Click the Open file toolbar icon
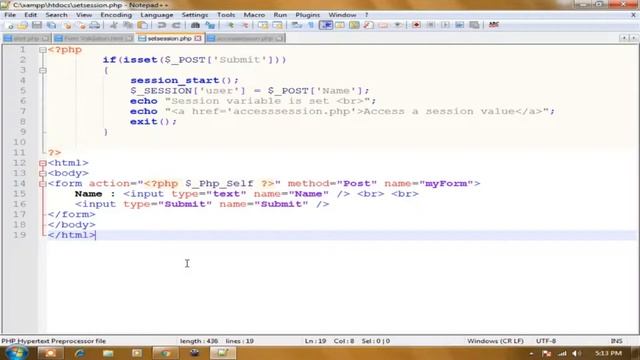Screen dimensions: 640x360 23,25
